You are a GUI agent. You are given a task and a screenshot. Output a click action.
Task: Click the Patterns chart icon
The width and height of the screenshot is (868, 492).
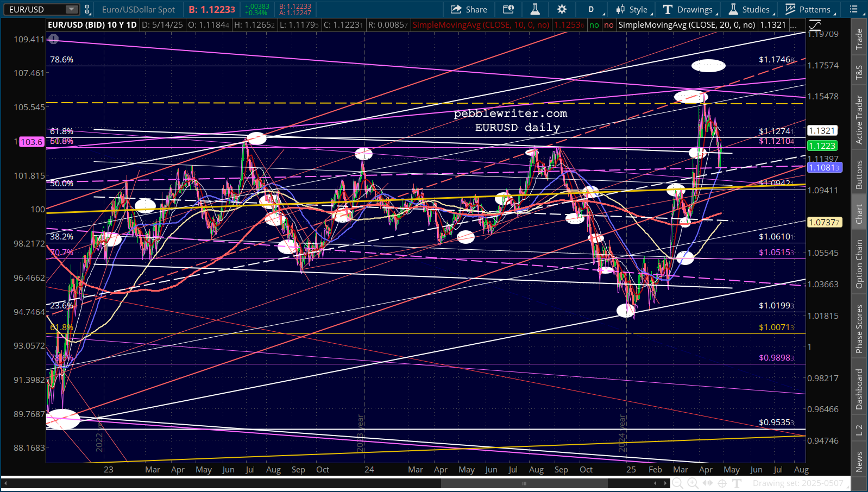pos(790,9)
